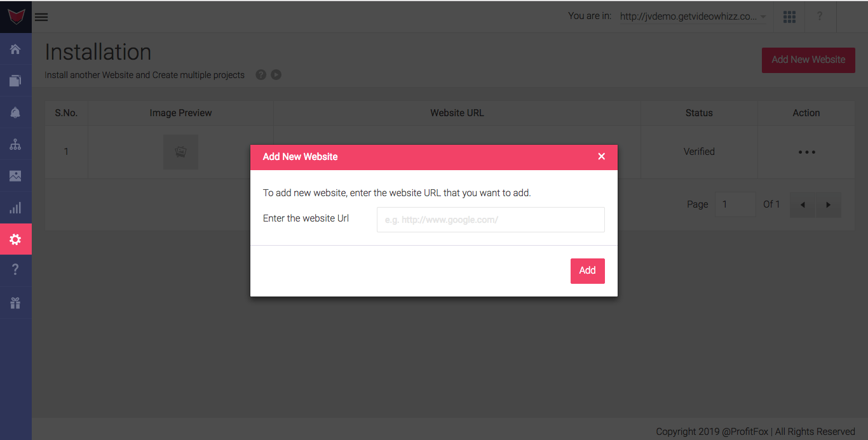
Task: Select the settings gear sidebar icon
Action: (x=15, y=239)
